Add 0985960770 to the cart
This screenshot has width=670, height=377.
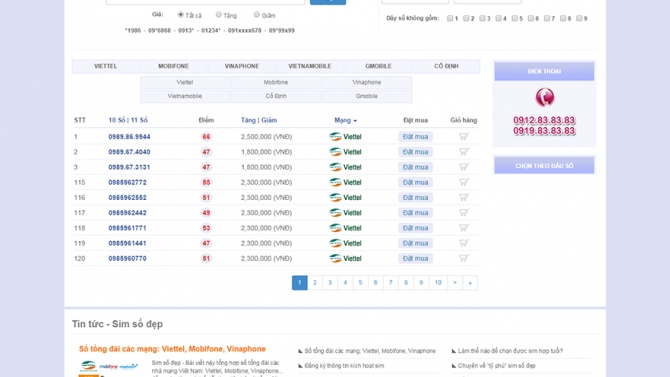pos(464,258)
